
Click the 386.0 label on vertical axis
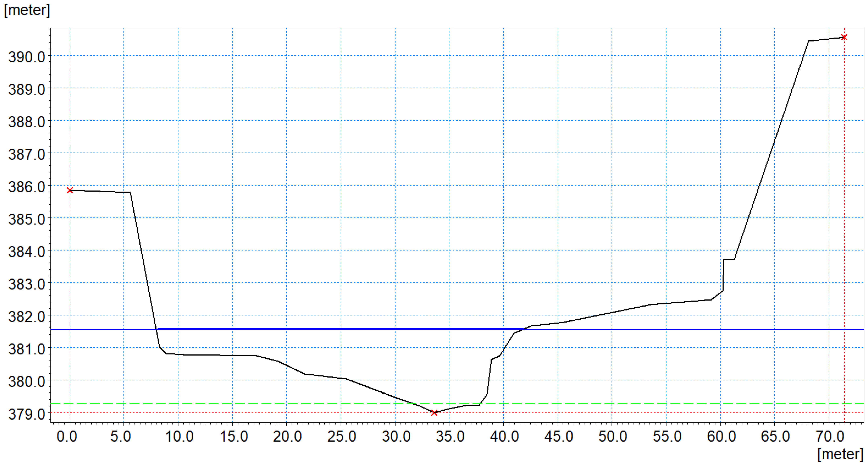(27, 187)
